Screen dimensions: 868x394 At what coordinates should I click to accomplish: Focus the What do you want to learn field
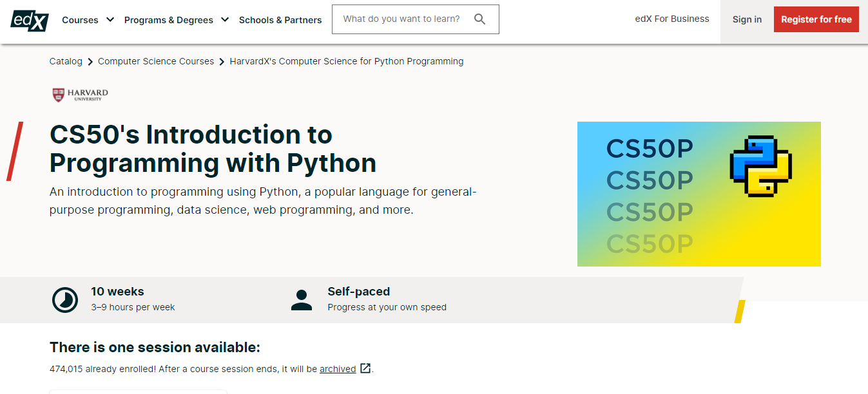pos(416,19)
